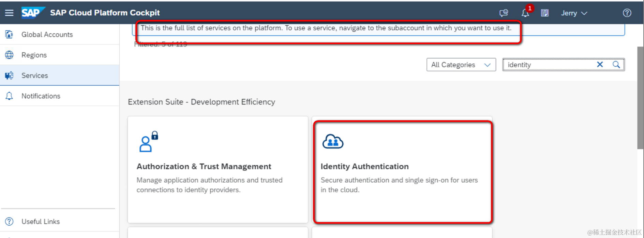
Task: Click the Notifications bell sidebar icon
Action: point(9,96)
